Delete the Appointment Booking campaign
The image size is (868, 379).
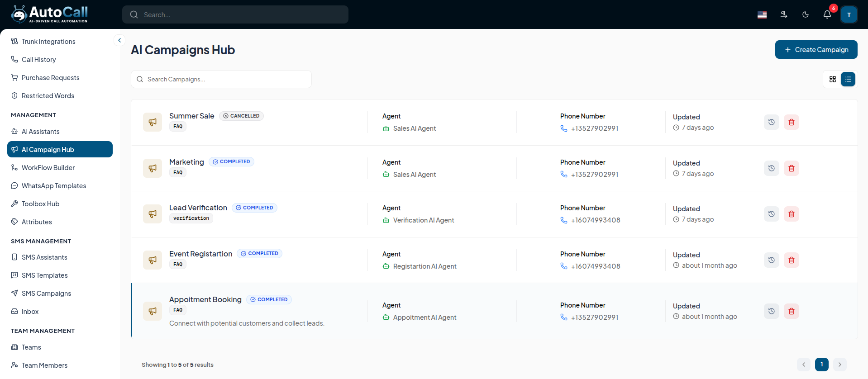point(792,311)
